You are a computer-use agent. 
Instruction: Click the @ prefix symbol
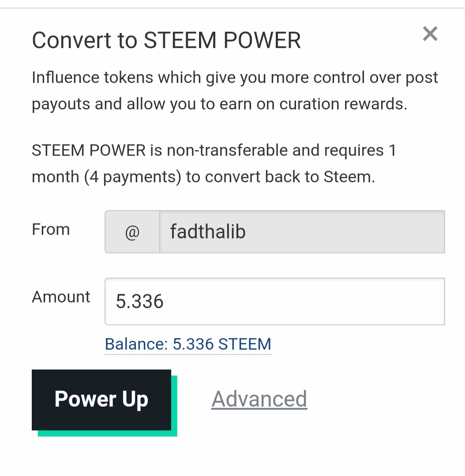132,232
